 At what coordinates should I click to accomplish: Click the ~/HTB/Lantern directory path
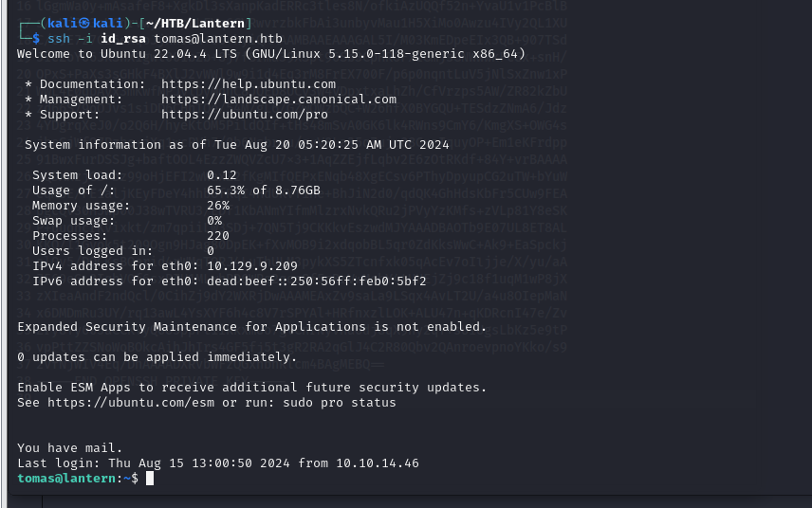(195, 24)
